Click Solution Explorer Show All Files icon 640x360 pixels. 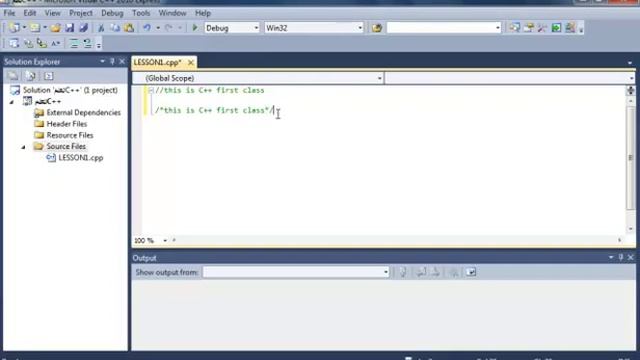pos(31,76)
